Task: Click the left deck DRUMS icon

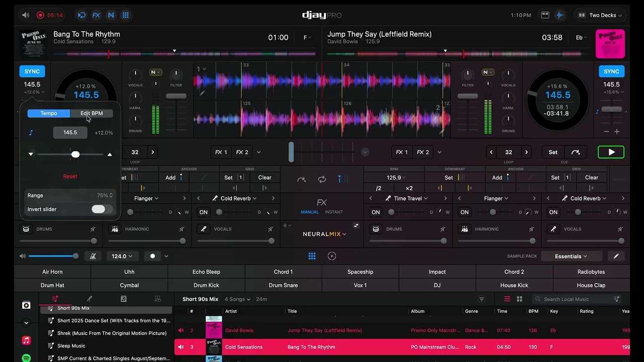Action: pos(26,229)
